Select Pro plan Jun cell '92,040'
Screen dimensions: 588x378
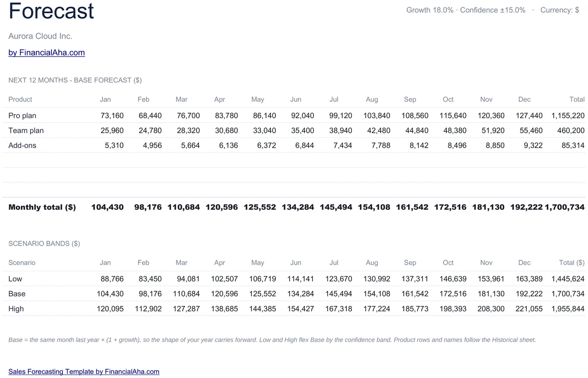[x=302, y=116]
